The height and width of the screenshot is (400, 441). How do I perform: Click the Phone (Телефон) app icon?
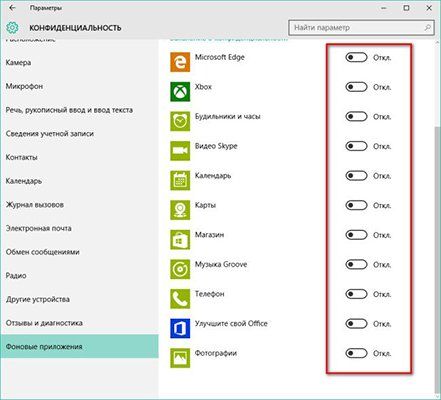click(x=180, y=299)
